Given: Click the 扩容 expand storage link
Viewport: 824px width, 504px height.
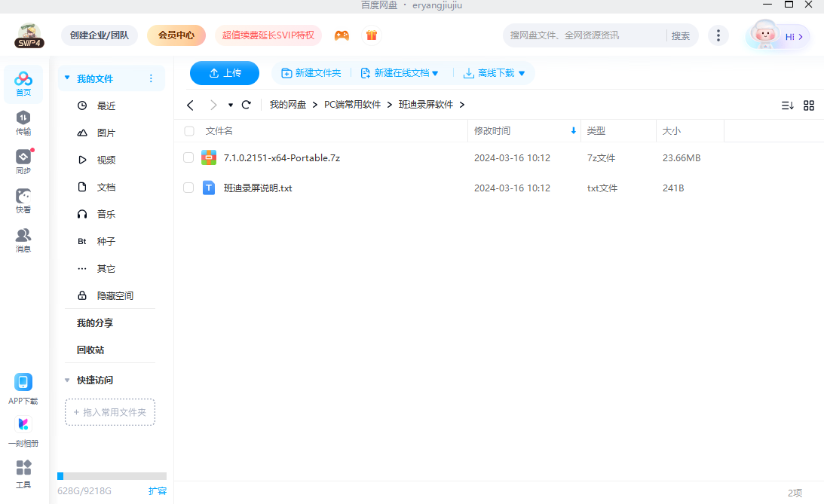Looking at the screenshot, I should click(x=157, y=491).
